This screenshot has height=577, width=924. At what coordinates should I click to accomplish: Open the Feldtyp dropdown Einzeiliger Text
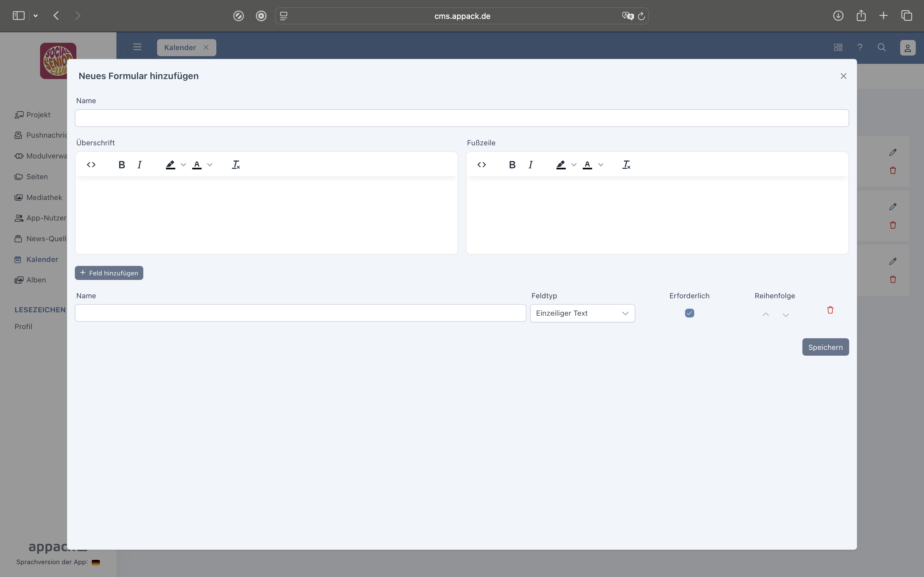pos(582,313)
